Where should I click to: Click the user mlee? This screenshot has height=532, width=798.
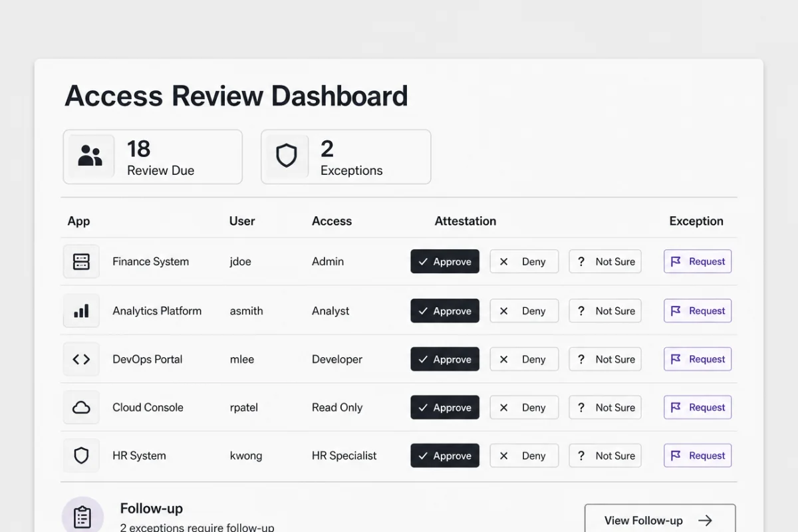click(243, 359)
